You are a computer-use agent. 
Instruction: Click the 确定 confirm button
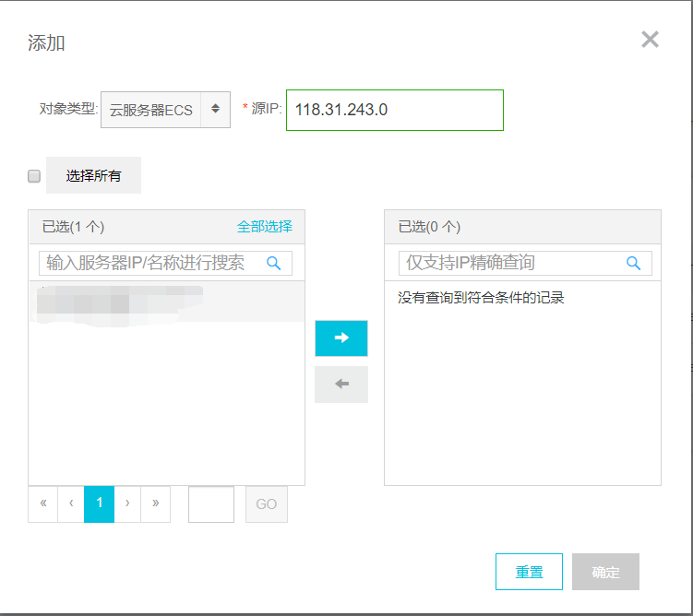[x=605, y=572]
